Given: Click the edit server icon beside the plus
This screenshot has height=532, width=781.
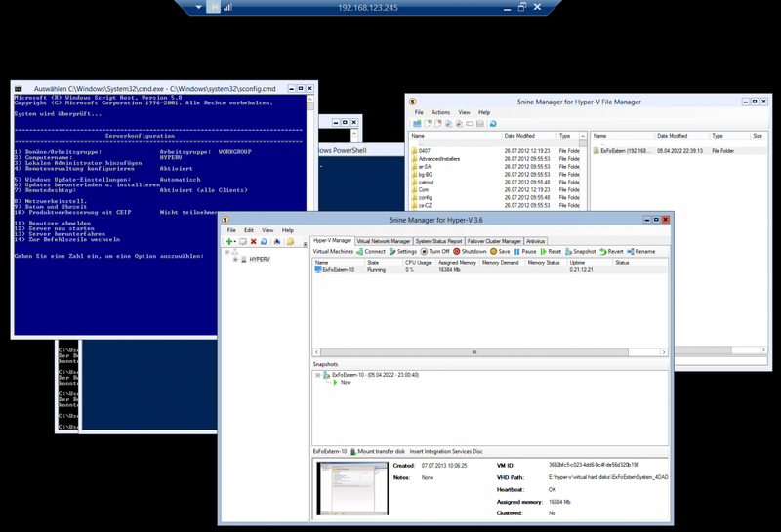Looking at the screenshot, I should click(x=243, y=241).
